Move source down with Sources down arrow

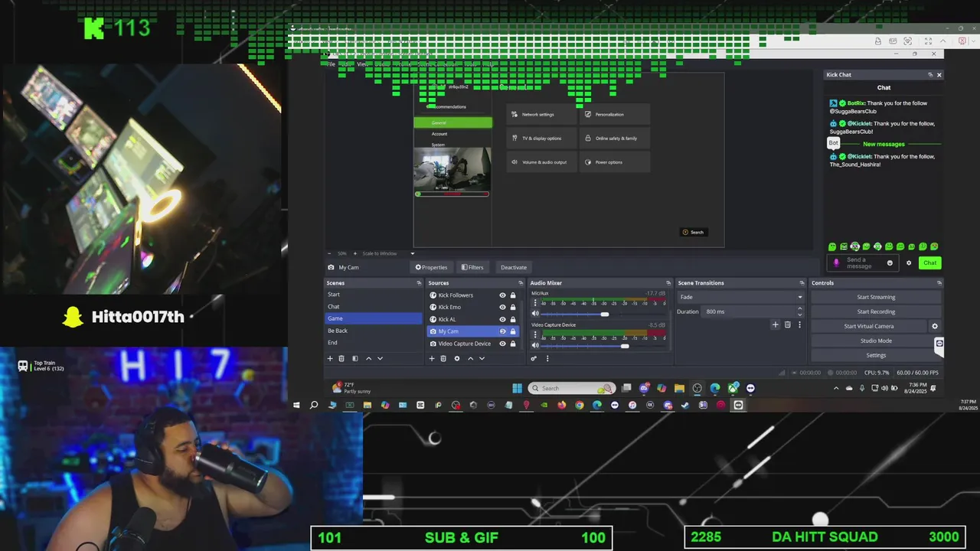(482, 358)
